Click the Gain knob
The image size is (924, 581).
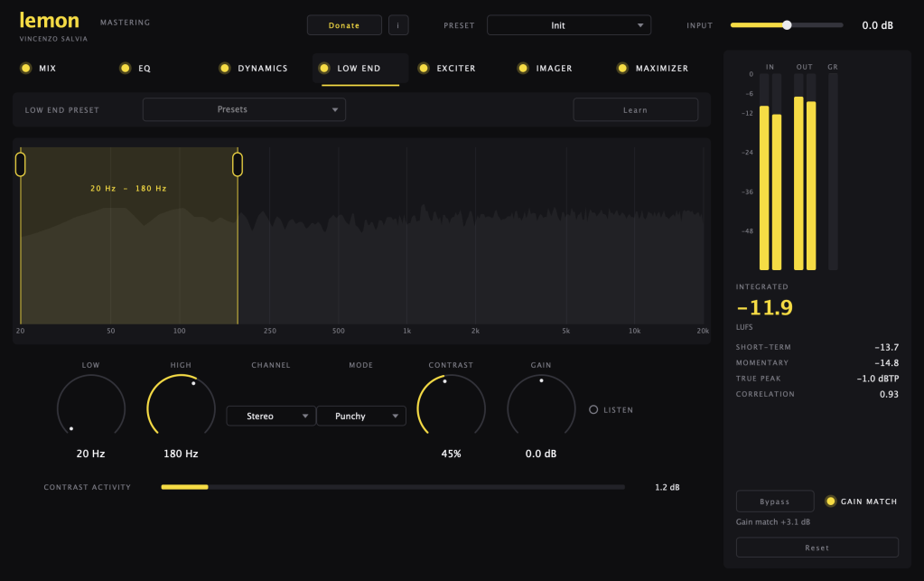pos(541,408)
